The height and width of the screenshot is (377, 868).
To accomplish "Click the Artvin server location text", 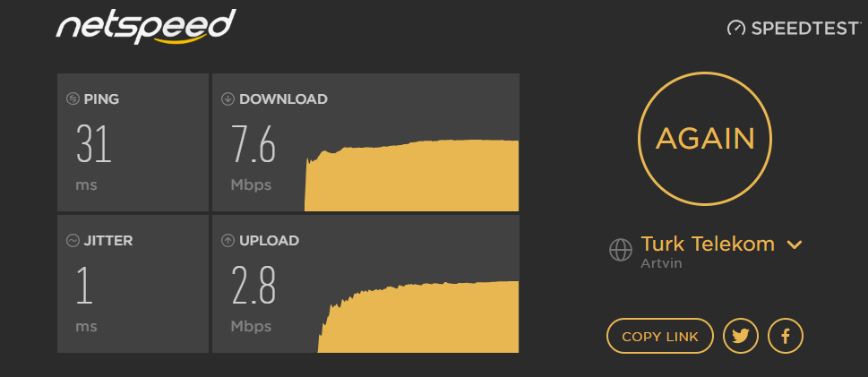I will [x=661, y=263].
